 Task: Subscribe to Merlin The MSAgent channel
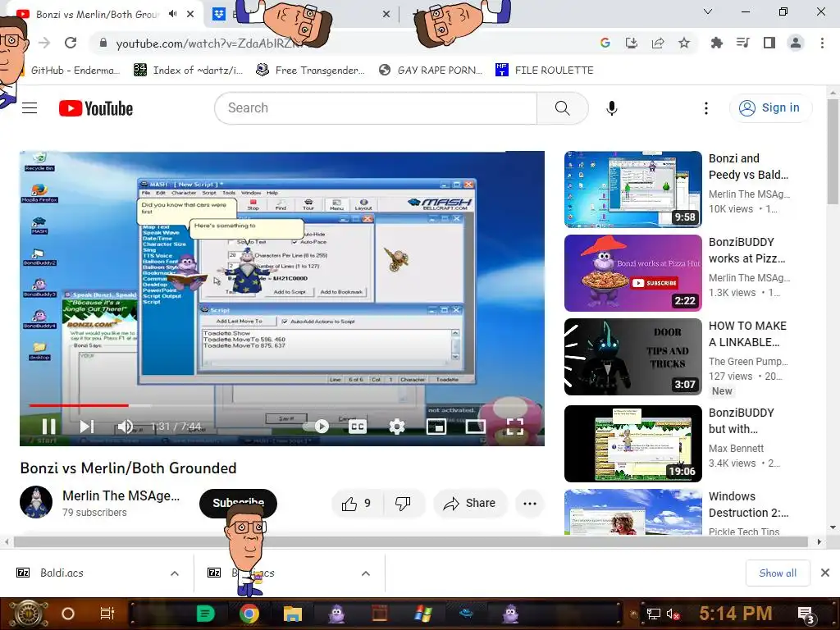pos(238,503)
